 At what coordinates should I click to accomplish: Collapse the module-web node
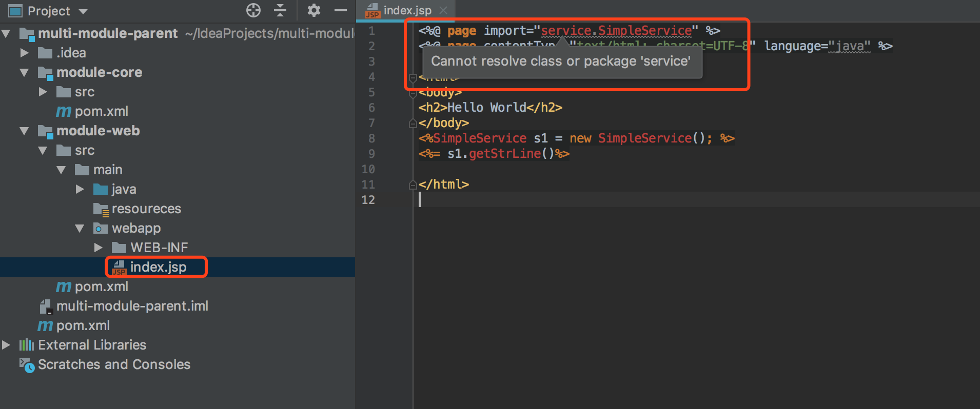(24, 131)
